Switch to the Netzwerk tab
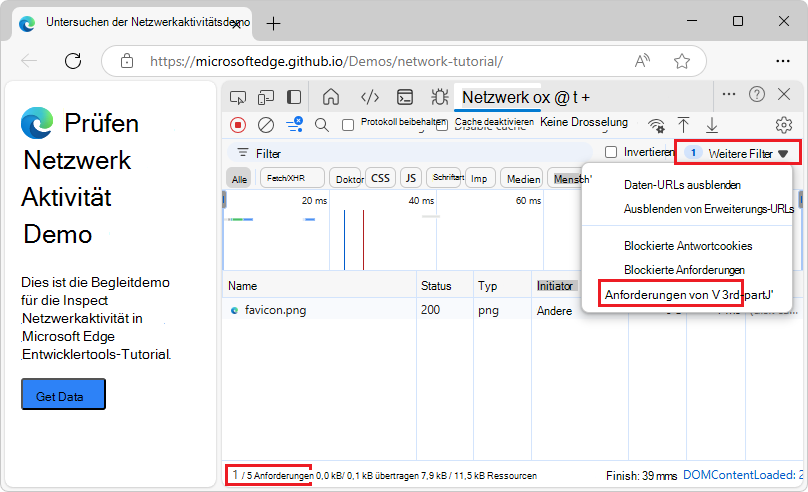This screenshot has width=808, height=492. (497, 97)
